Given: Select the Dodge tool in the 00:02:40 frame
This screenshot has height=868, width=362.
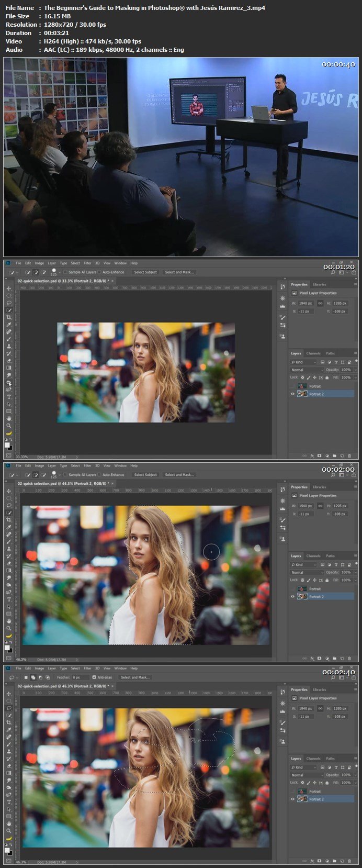Looking at the screenshot, I should (8, 788).
